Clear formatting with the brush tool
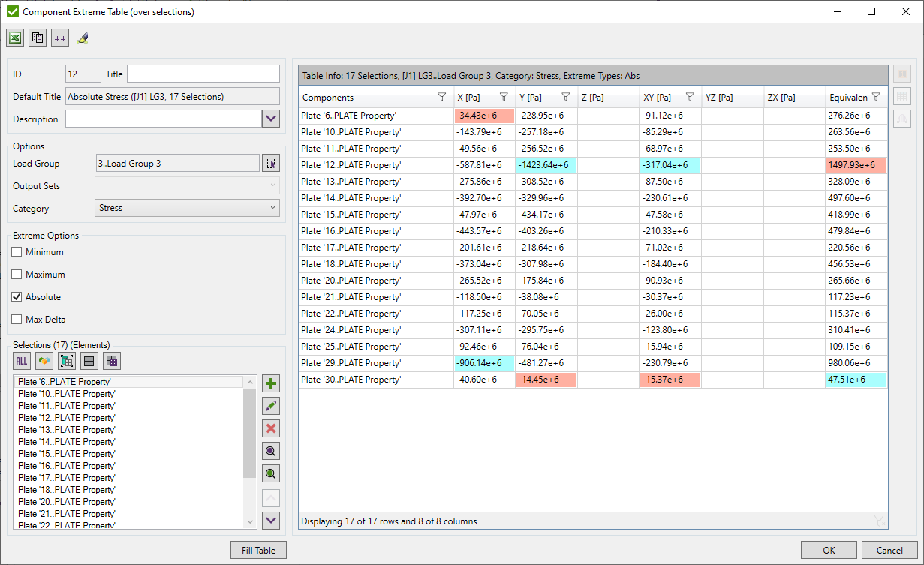Image resolution: width=924 pixels, height=565 pixels. (83, 38)
